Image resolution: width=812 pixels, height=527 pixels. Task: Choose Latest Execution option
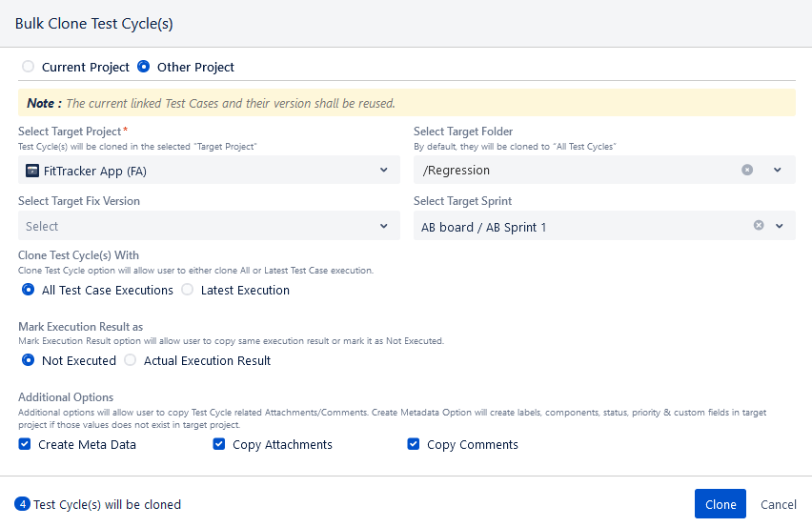point(188,290)
